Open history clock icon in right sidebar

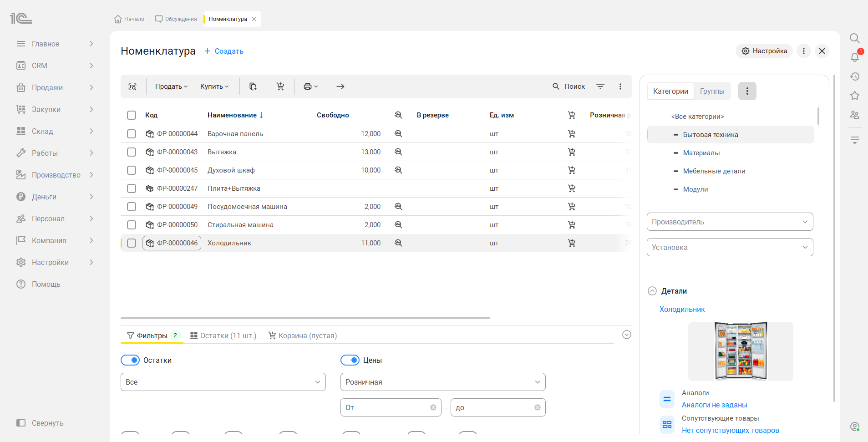(855, 76)
